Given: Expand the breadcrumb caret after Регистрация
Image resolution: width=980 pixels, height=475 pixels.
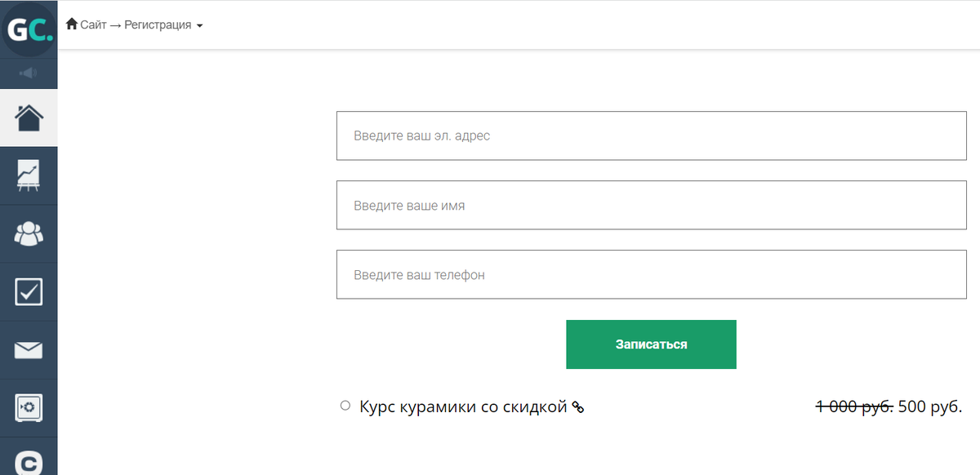Looking at the screenshot, I should [x=199, y=26].
